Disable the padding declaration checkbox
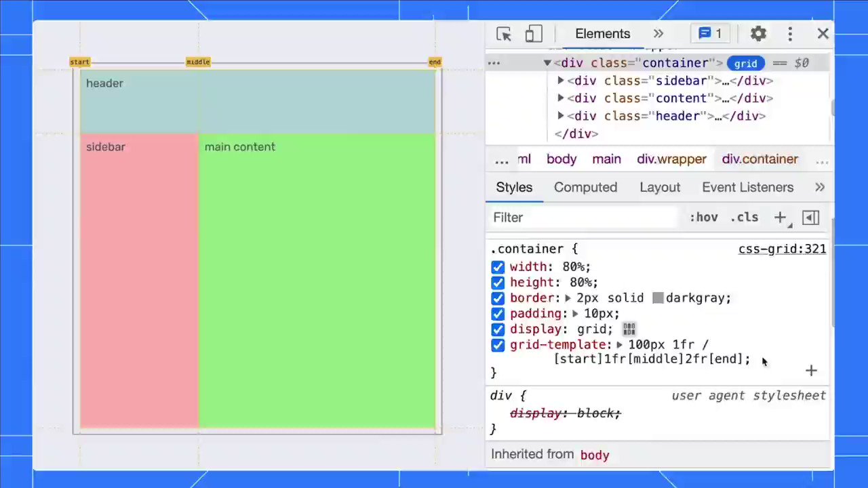The width and height of the screenshot is (868, 488). coord(498,314)
